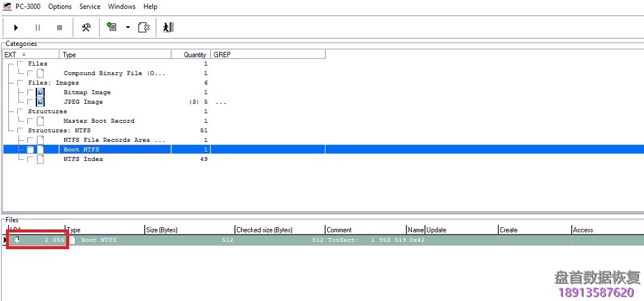Click the Stop button in toolbar
Viewport: 644px width, 301px height.
click(x=60, y=27)
